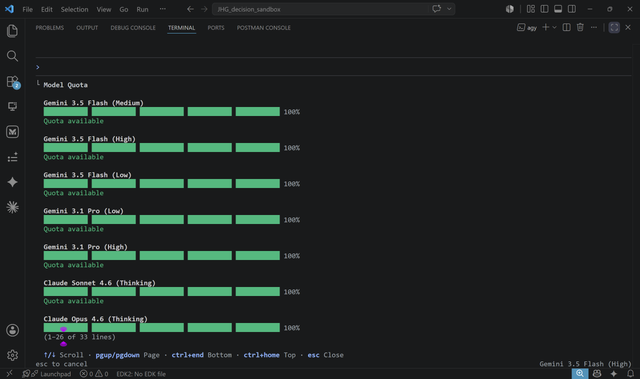Go forward with the right arrow
This screenshot has height=379, width=640.
[x=204, y=9]
